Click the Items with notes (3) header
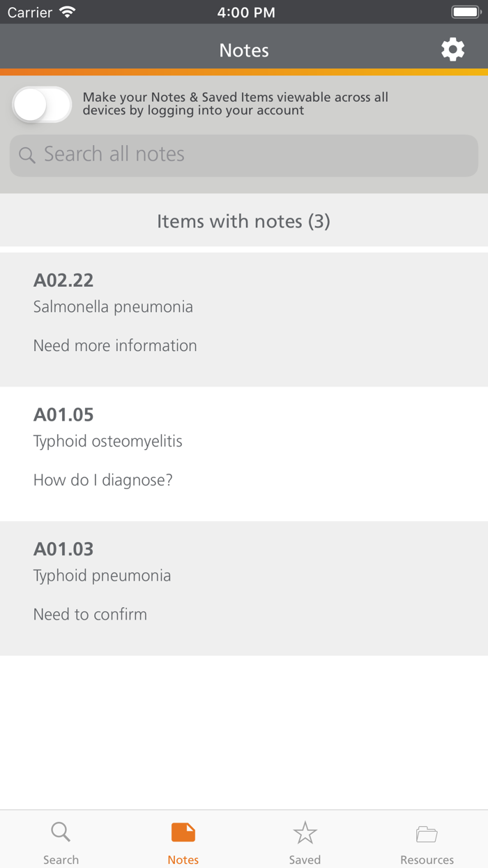Viewport: 488px width, 868px height. [x=244, y=220]
